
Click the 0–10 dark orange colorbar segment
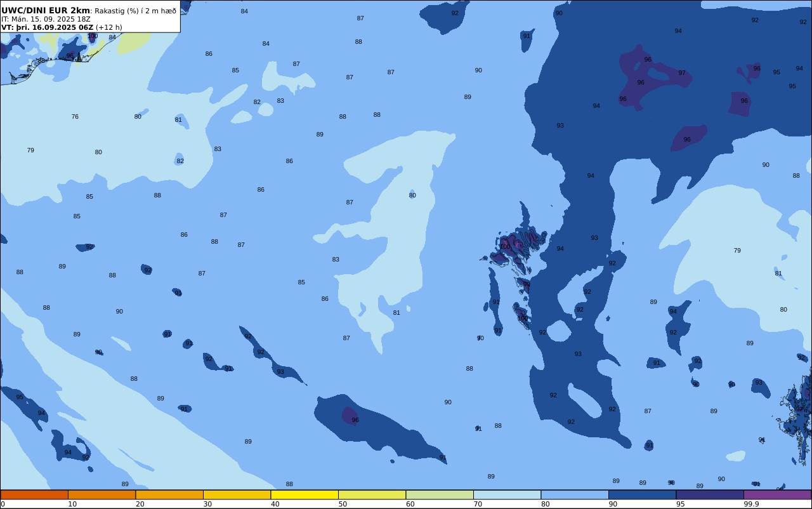(34, 494)
